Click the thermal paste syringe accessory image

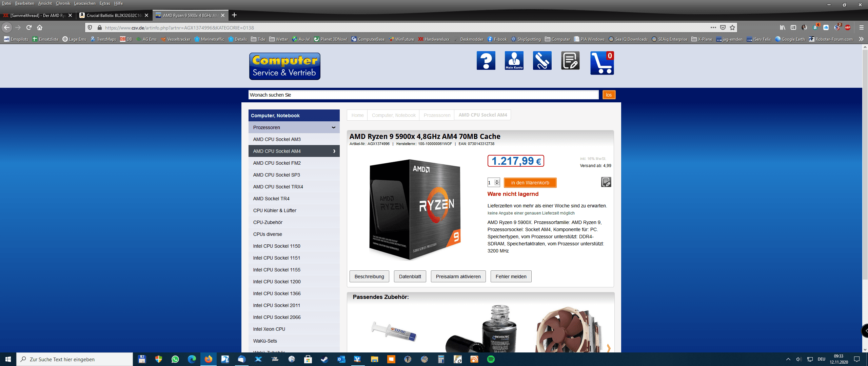pos(394,331)
